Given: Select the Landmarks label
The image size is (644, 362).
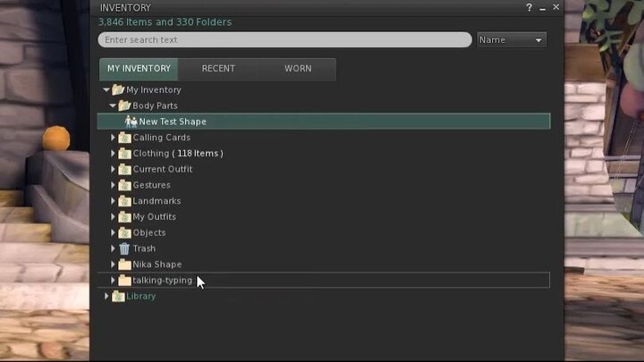Looking at the screenshot, I should pos(157,201).
